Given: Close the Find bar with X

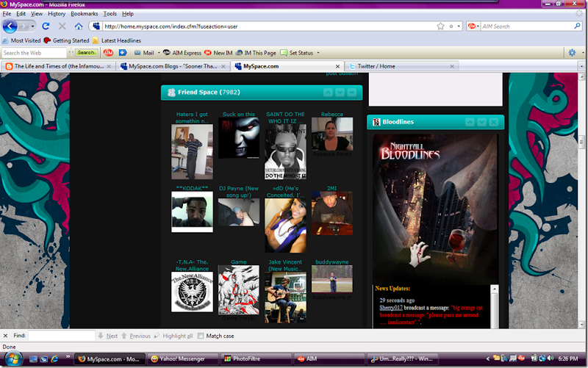Looking at the screenshot, I should [5, 336].
